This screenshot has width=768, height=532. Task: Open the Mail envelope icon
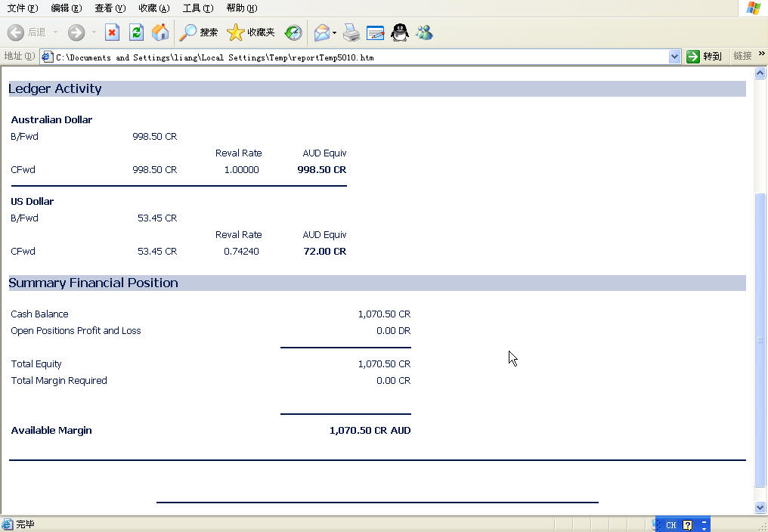322,32
